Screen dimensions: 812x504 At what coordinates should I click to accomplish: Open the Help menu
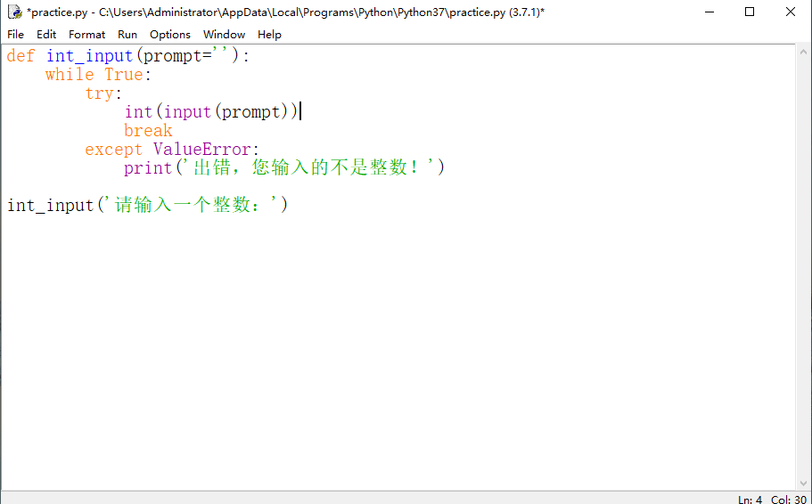(269, 35)
